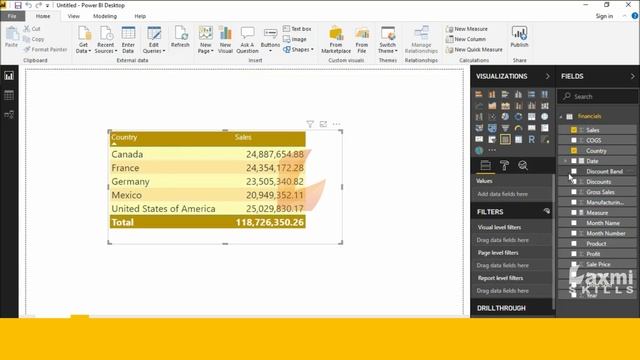The image size is (640, 360).
Task: Select the Area chart visualization
Action: pyautogui.click(x=492, y=106)
